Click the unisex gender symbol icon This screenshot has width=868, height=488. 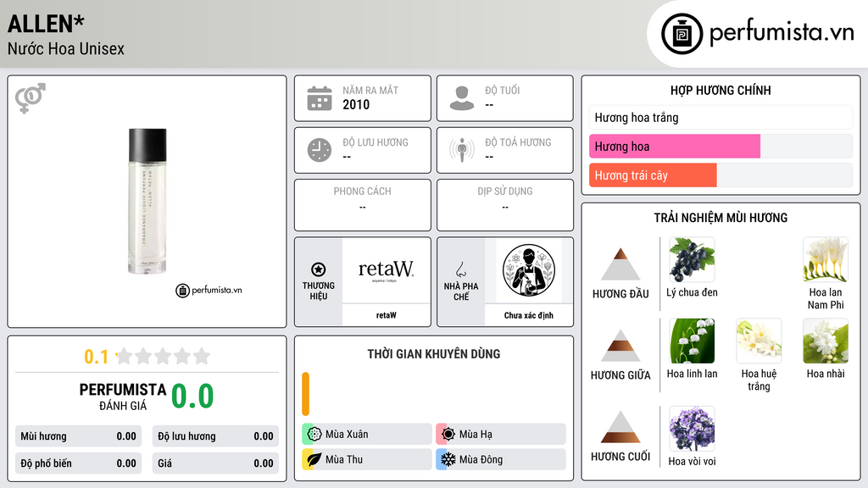(x=30, y=98)
